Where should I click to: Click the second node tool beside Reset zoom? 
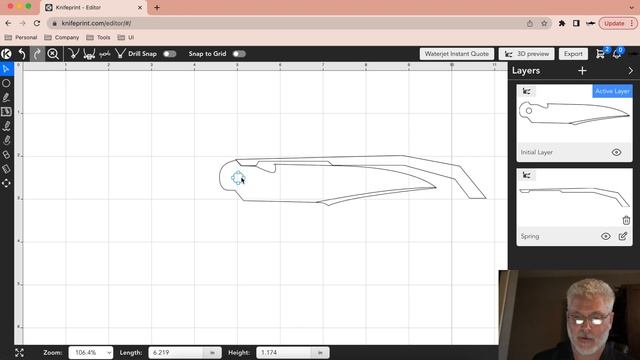click(x=89, y=54)
